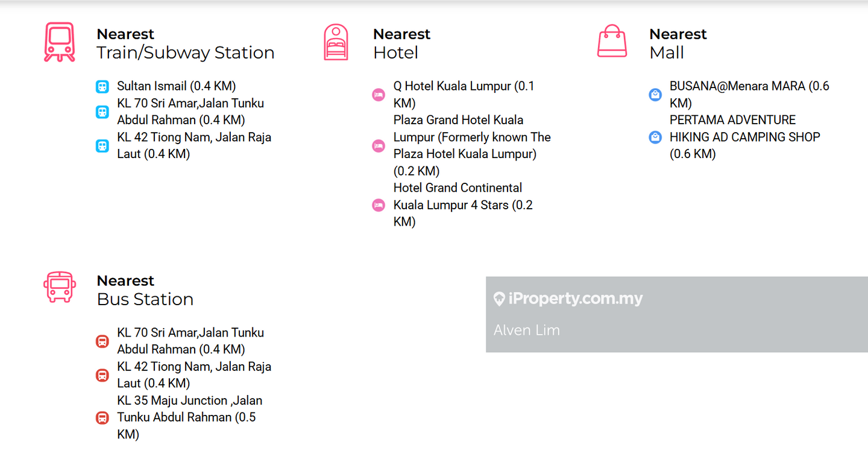This screenshot has height=462, width=868.
Task: Click blue train icon beside KL 42 Tiong Nam
Action: 102,146
